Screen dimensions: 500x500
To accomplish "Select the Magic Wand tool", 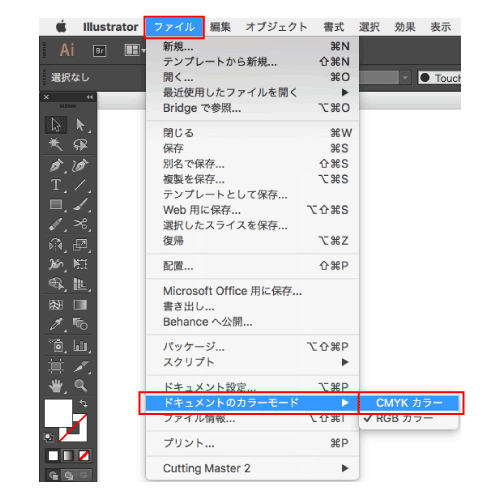I will pos(56,145).
